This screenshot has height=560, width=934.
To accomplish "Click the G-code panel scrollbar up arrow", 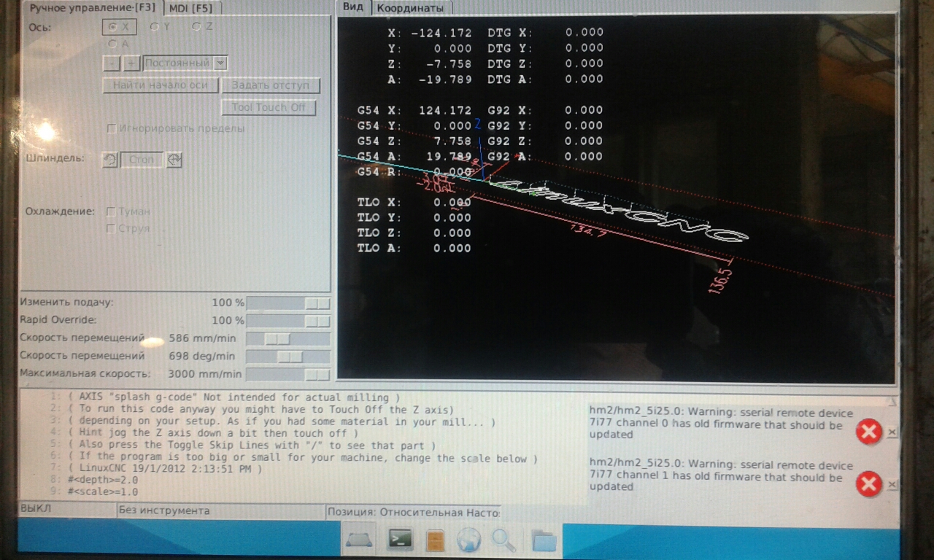I will [x=892, y=400].
